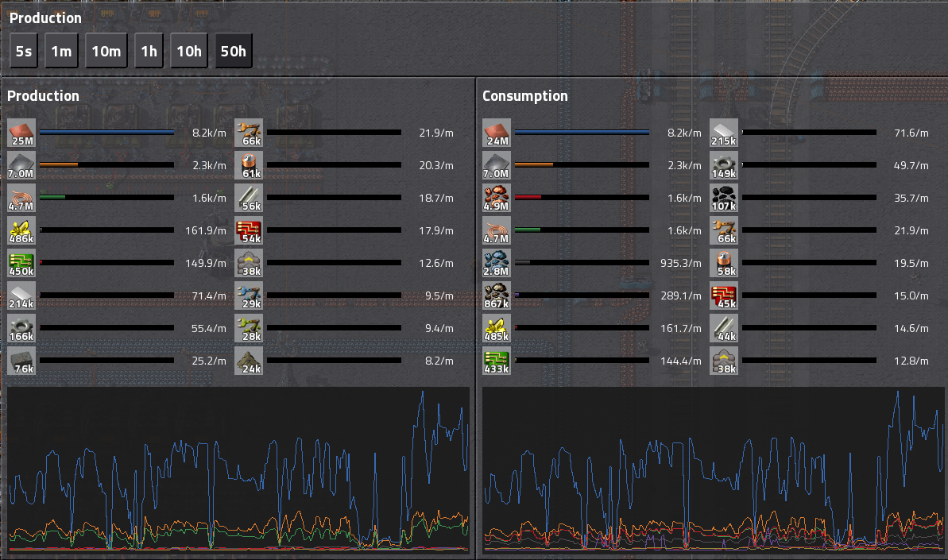Select the 61k copper cylinder item in Production
948x560 pixels.
pos(249,165)
